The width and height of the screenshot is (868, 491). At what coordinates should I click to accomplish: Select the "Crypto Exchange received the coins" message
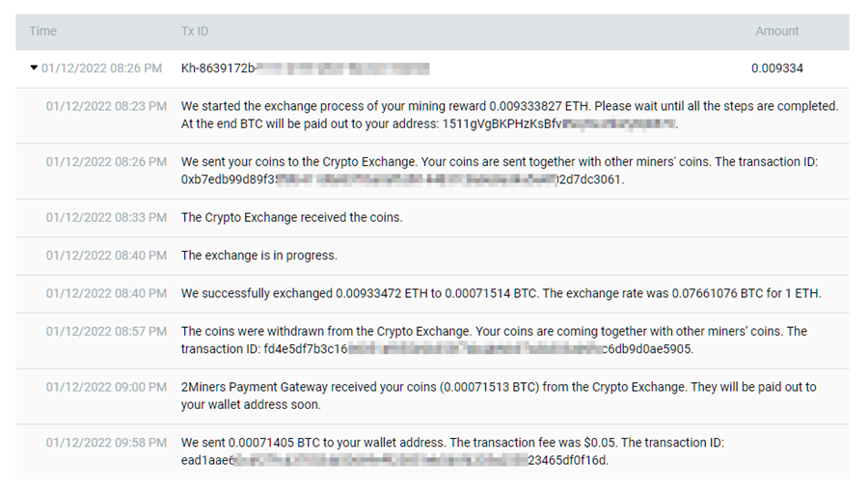(291, 218)
